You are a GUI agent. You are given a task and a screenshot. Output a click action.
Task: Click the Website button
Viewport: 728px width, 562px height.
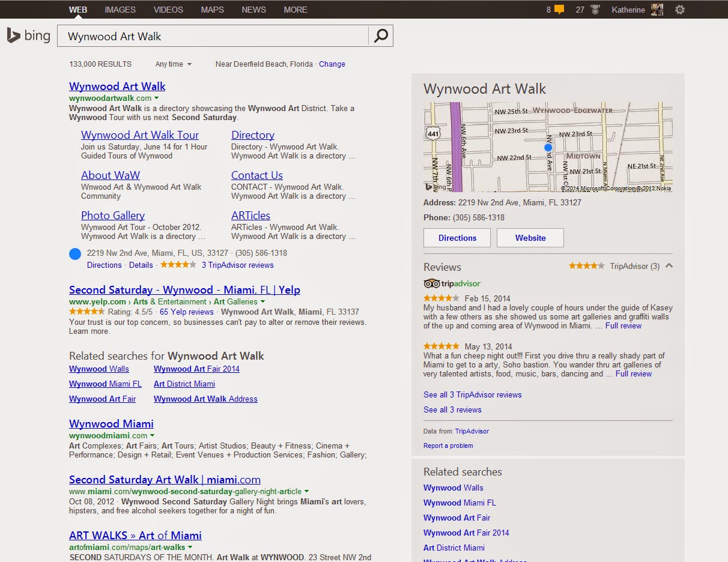pos(530,238)
